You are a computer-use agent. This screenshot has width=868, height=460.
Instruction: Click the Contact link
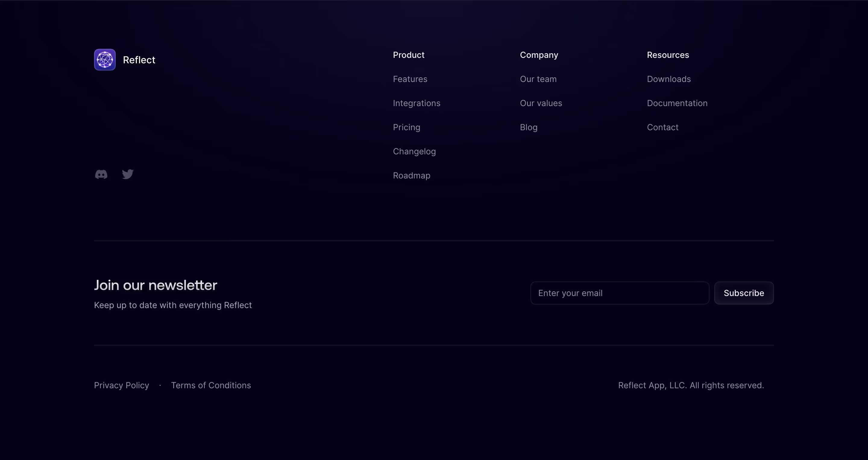662,128
